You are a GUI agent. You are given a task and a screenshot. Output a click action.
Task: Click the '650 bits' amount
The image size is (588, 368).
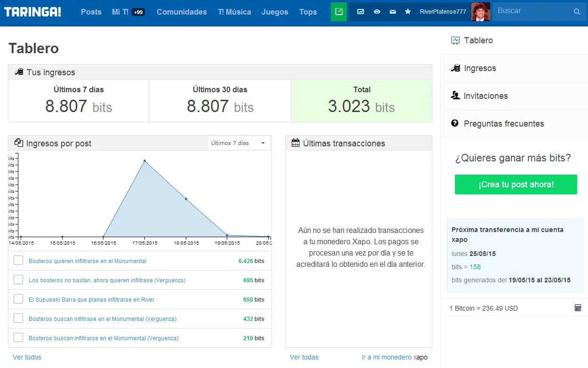[x=254, y=299]
